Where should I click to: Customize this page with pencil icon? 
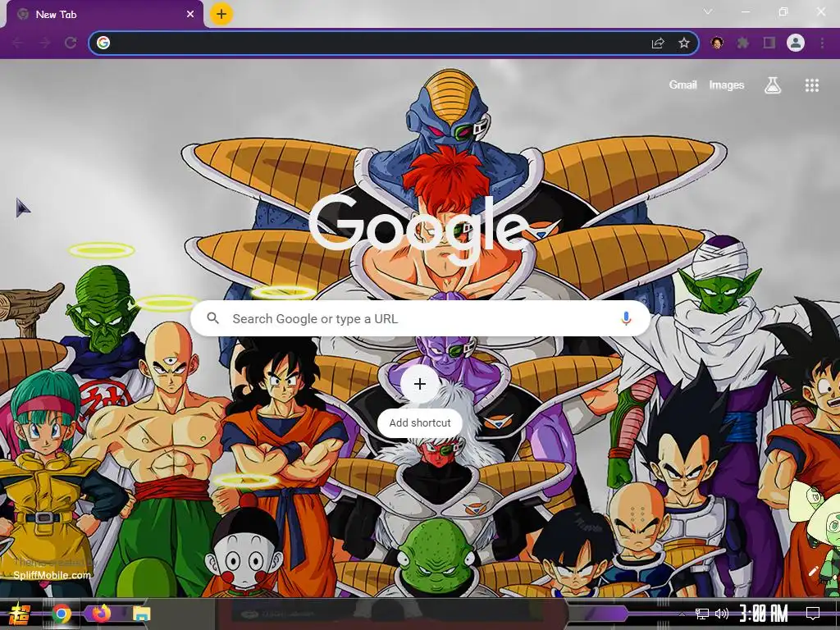click(x=813, y=572)
